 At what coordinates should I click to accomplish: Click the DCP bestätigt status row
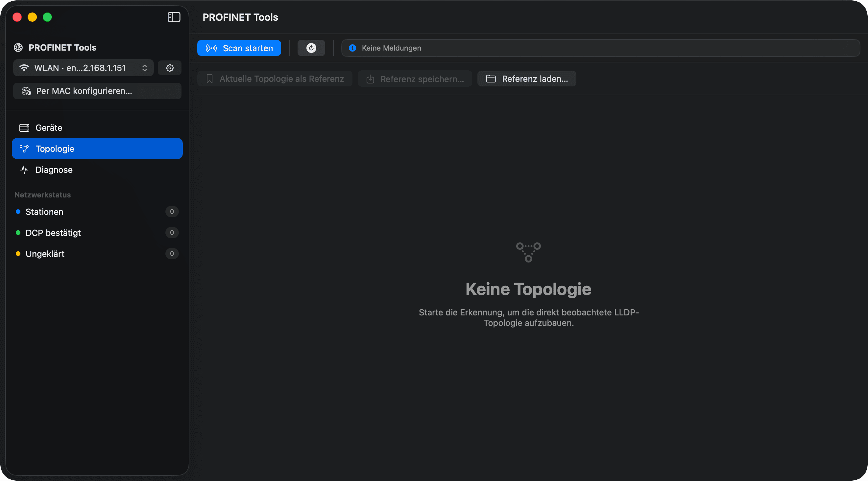(x=97, y=233)
